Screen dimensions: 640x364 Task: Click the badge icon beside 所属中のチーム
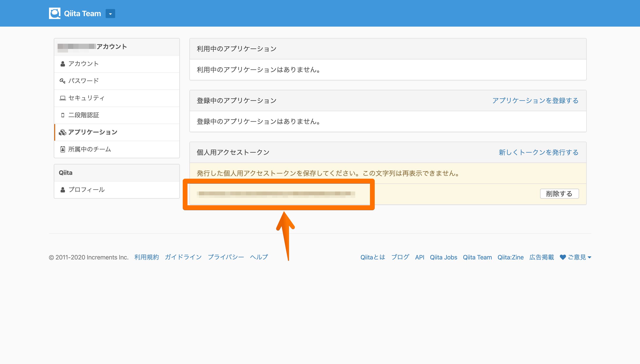coord(63,149)
